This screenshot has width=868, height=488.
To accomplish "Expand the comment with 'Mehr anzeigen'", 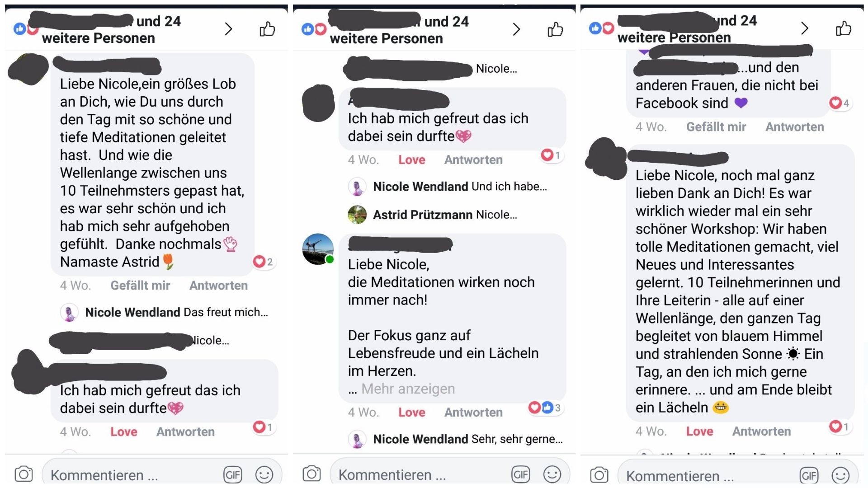I will pyautogui.click(x=408, y=389).
